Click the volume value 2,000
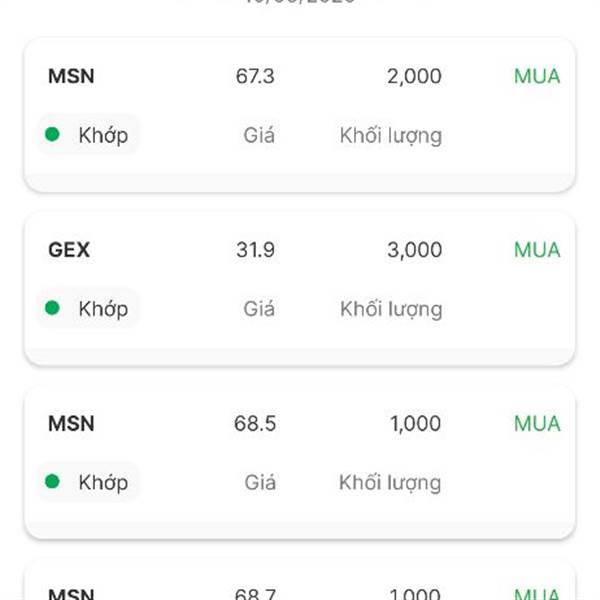 click(x=414, y=76)
